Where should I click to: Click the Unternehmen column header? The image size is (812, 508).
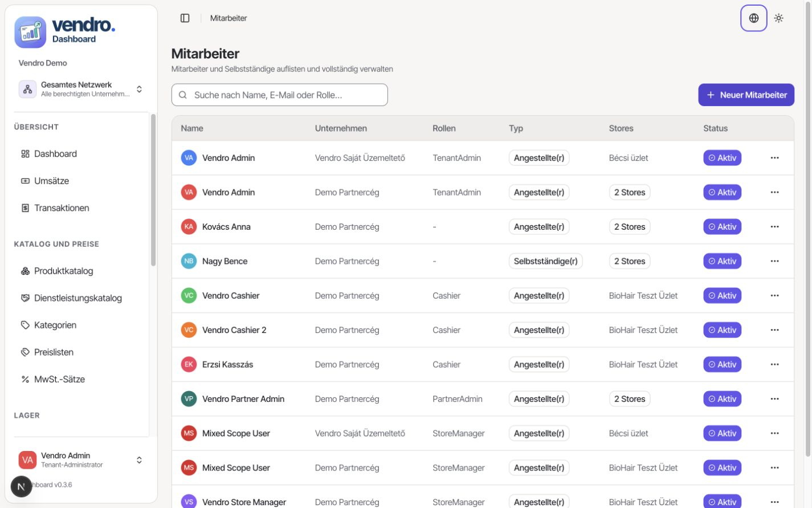tap(341, 128)
